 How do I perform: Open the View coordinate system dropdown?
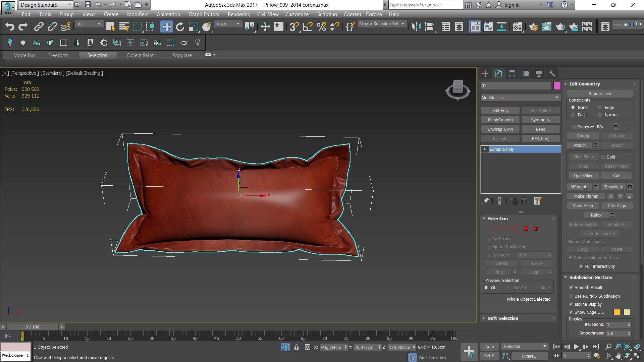(x=228, y=24)
